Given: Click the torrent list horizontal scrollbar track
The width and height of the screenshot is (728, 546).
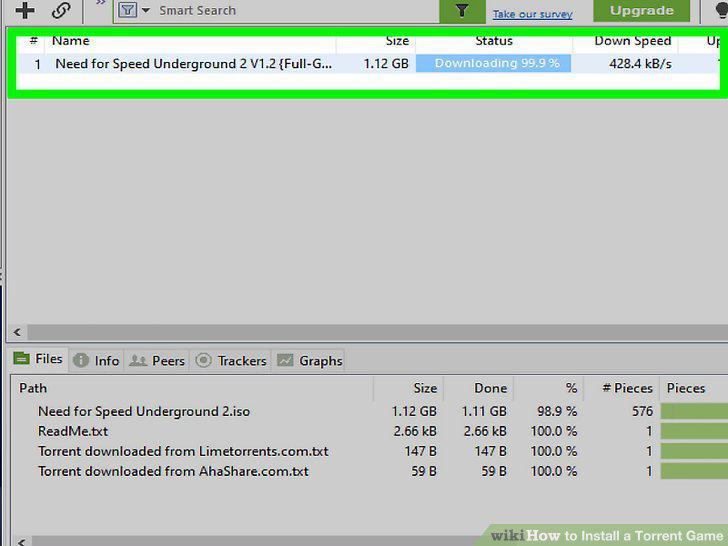Looking at the screenshot, I should [x=377, y=332].
